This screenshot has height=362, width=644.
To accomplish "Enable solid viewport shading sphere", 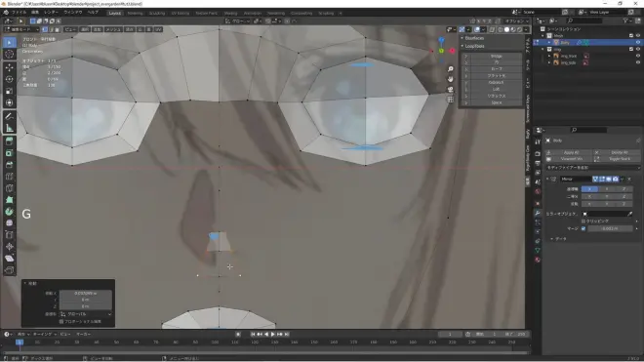I will tap(506, 29).
